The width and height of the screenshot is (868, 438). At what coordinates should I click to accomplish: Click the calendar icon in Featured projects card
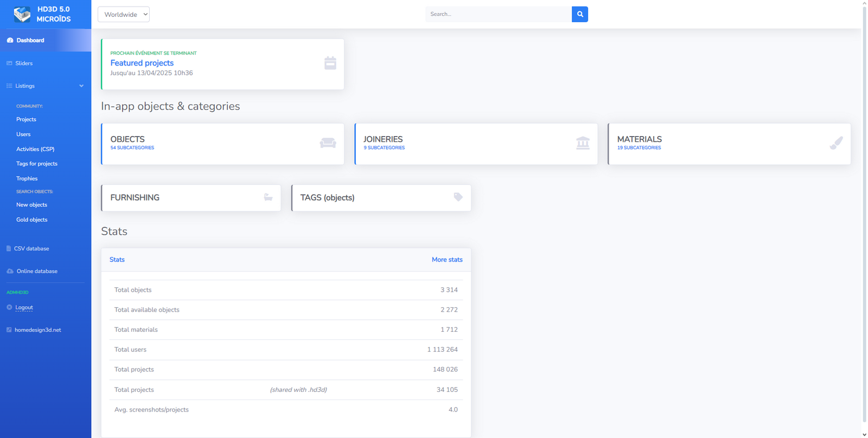330,63
